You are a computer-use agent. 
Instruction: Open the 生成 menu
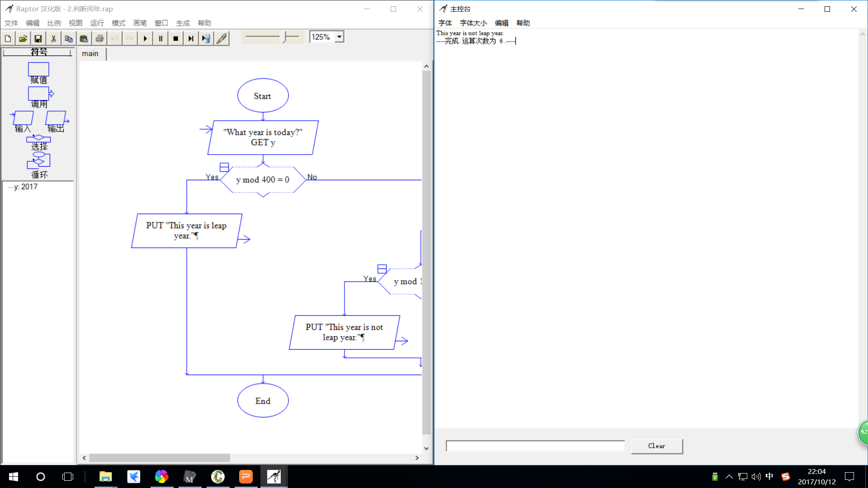(x=183, y=23)
